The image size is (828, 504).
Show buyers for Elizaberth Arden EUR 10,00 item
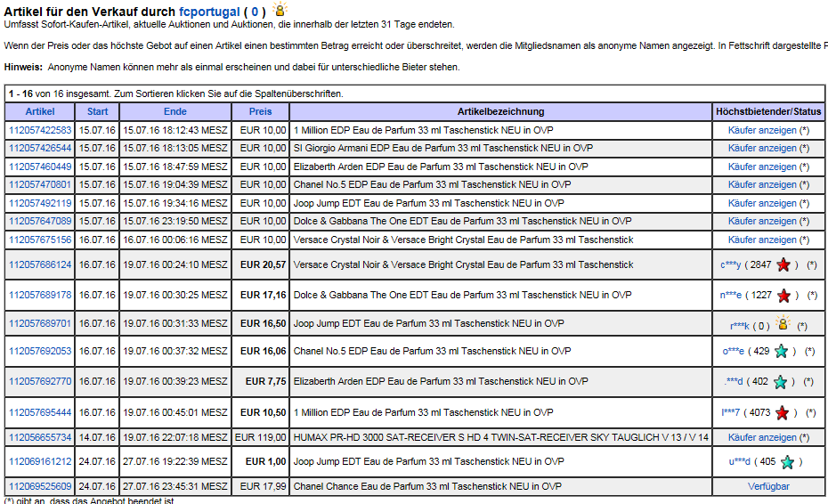[762, 167]
